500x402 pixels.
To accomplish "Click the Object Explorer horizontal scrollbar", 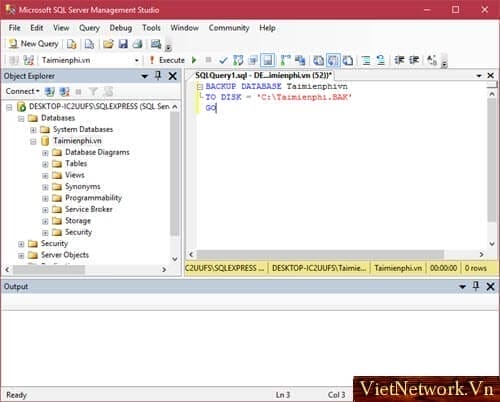I will 49,269.
